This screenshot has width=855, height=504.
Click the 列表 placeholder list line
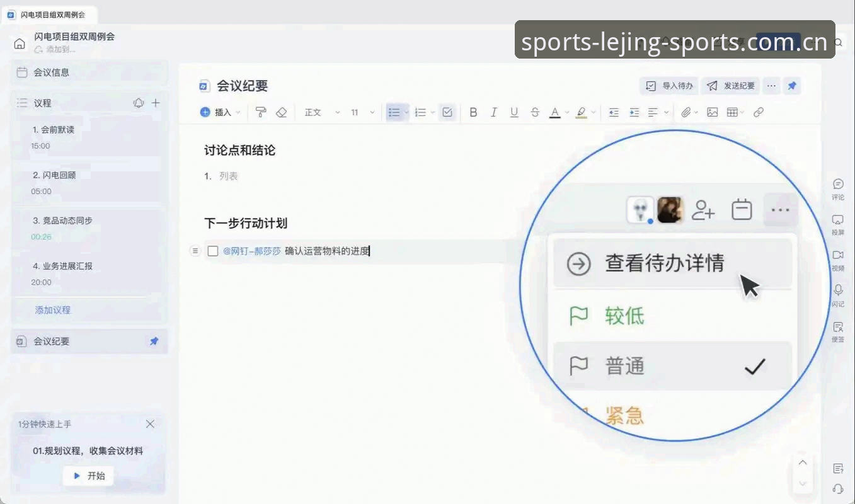pyautogui.click(x=229, y=176)
